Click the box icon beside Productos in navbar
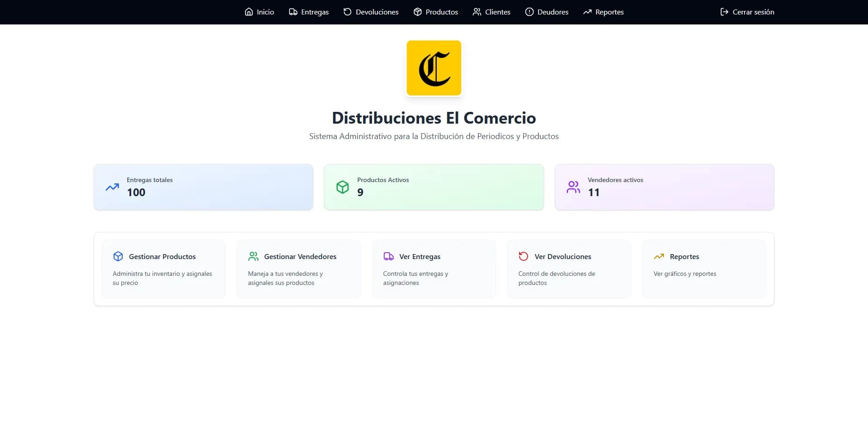This screenshot has height=428, width=868. tap(418, 12)
